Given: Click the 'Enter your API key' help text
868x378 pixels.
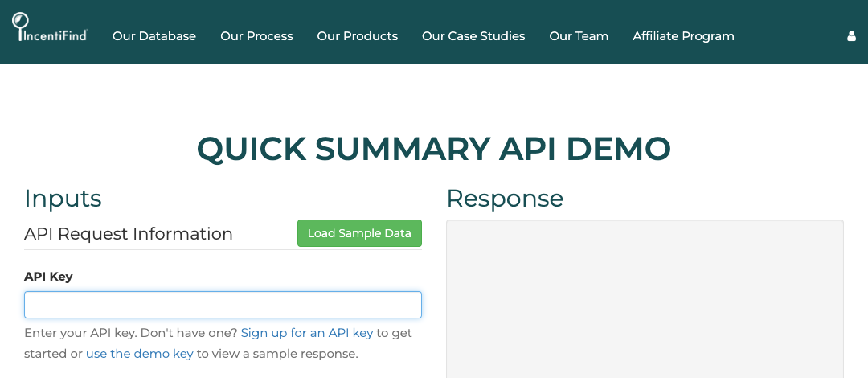Looking at the screenshot, I should pyautogui.click(x=218, y=343).
